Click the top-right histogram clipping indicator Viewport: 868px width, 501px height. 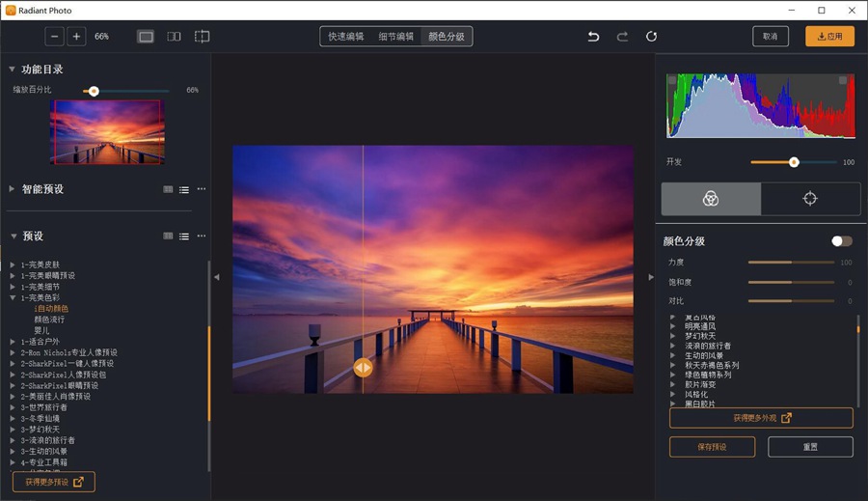point(843,80)
